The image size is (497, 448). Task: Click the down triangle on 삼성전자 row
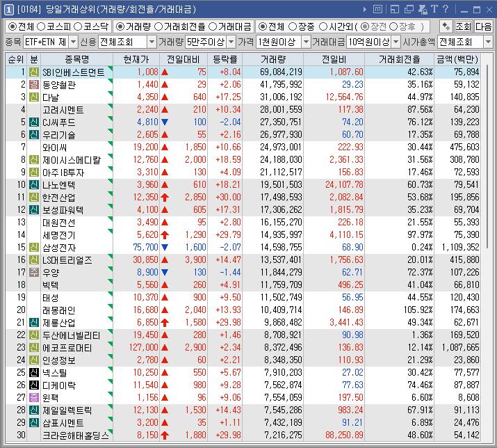(165, 247)
